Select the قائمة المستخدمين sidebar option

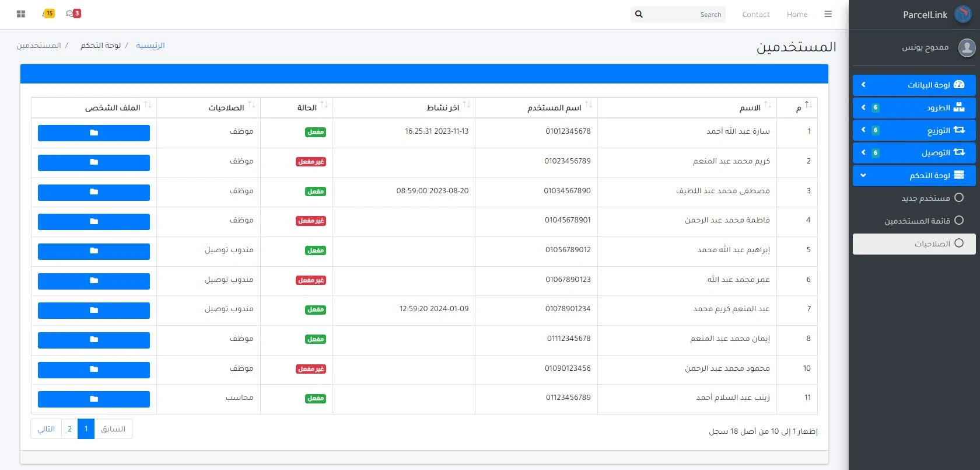point(914,221)
